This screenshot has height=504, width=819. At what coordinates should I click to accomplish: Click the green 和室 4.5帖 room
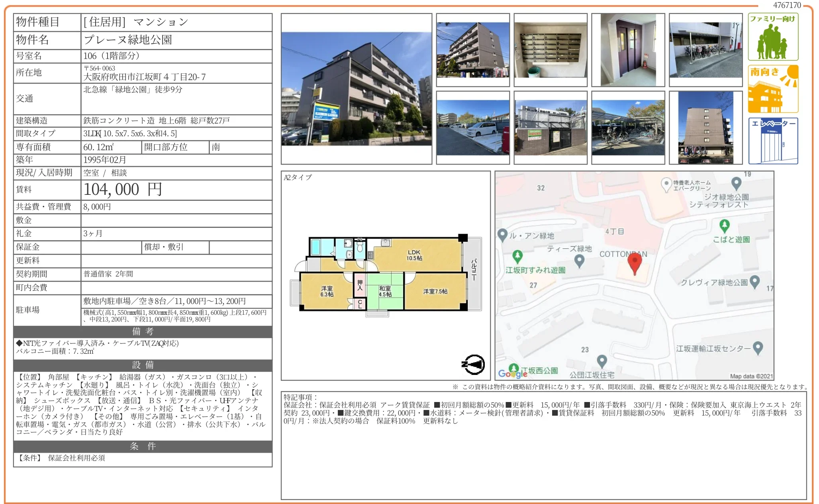click(x=385, y=291)
